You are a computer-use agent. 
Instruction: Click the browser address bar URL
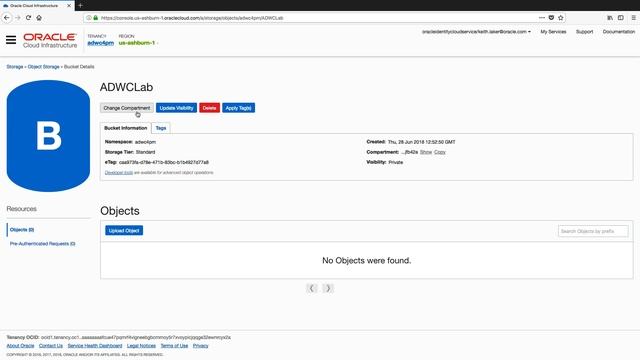pos(192,18)
